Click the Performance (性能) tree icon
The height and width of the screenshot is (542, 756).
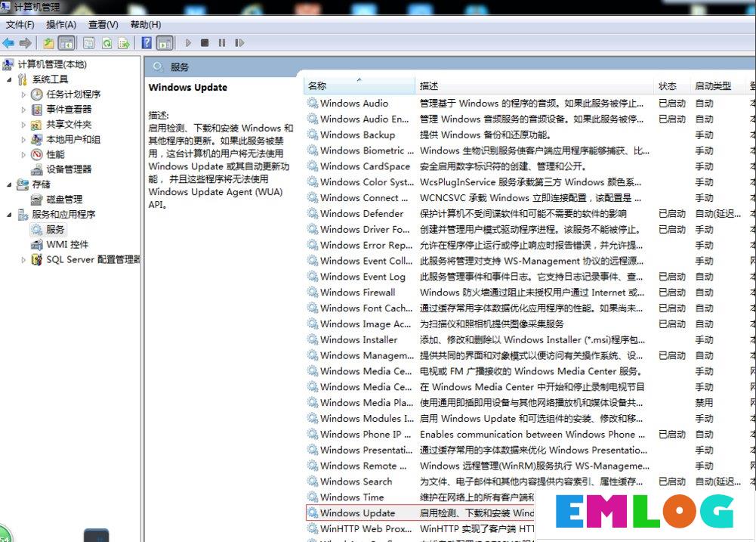coord(37,154)
